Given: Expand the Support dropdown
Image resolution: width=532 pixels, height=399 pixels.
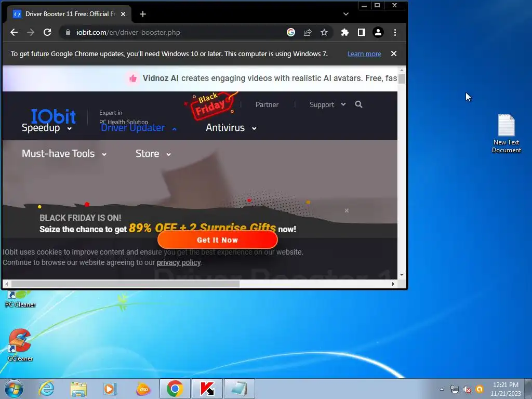Looking at the screenshot, I should 327,104.
